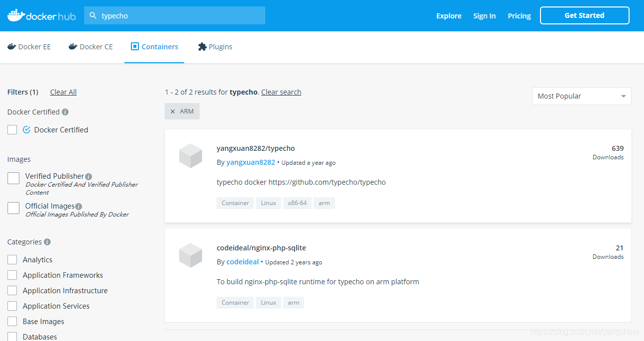Tick the Base Images checkbox
Viewport: 644px width, 341px height.
pyautogui.click(x=12, y=322)
